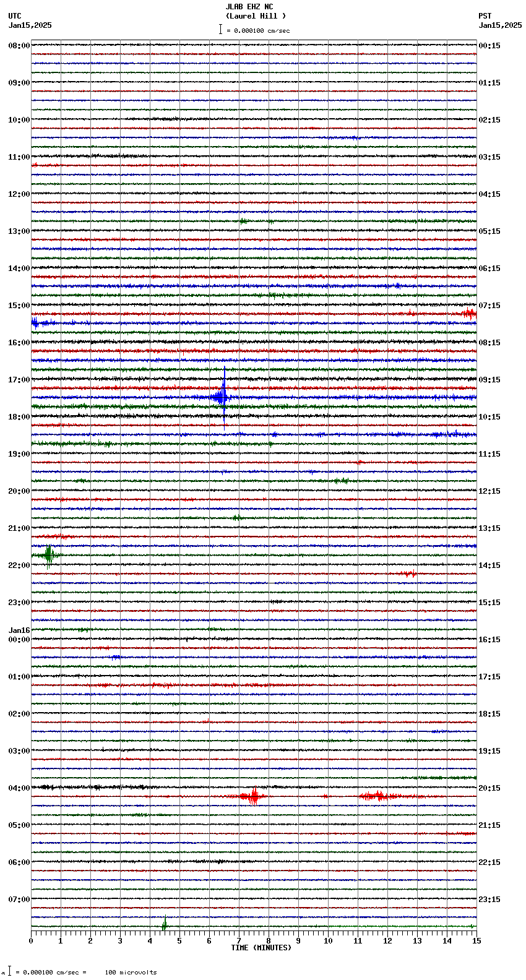Click the 10 tick on time axis
Viewport: 526px width, 980px height.
tap(328, 941)
